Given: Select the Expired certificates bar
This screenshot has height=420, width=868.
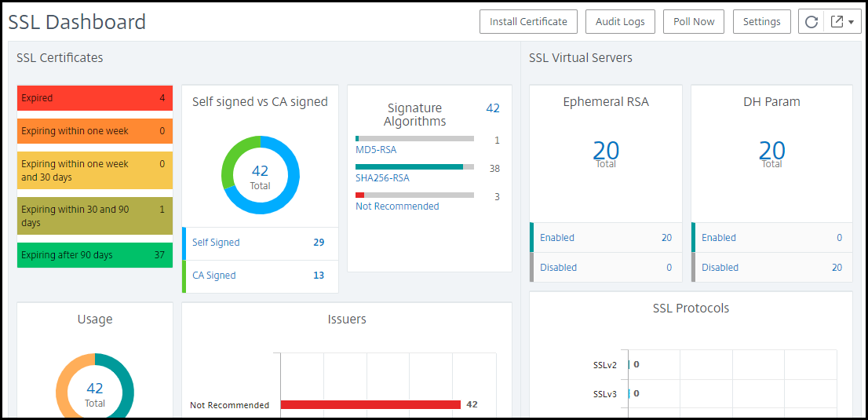Looking at the screenshot, I should [x=95, y=98].
